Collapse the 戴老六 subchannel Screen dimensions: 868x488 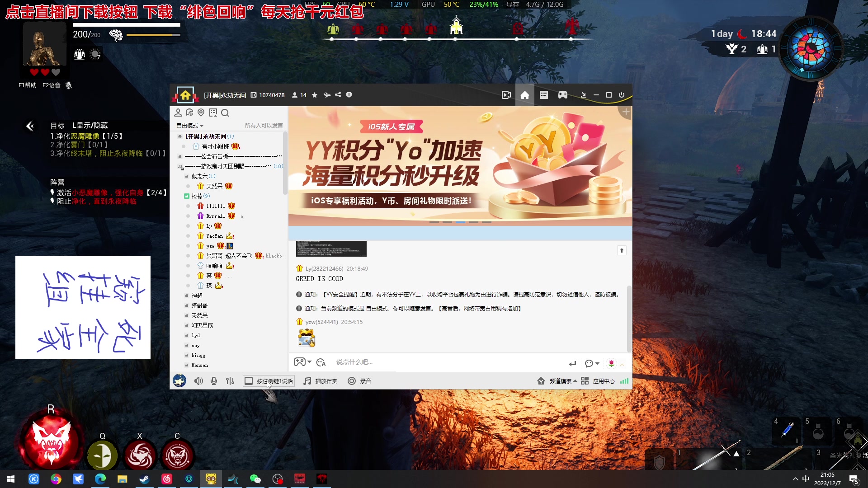(x=187, y=176)
